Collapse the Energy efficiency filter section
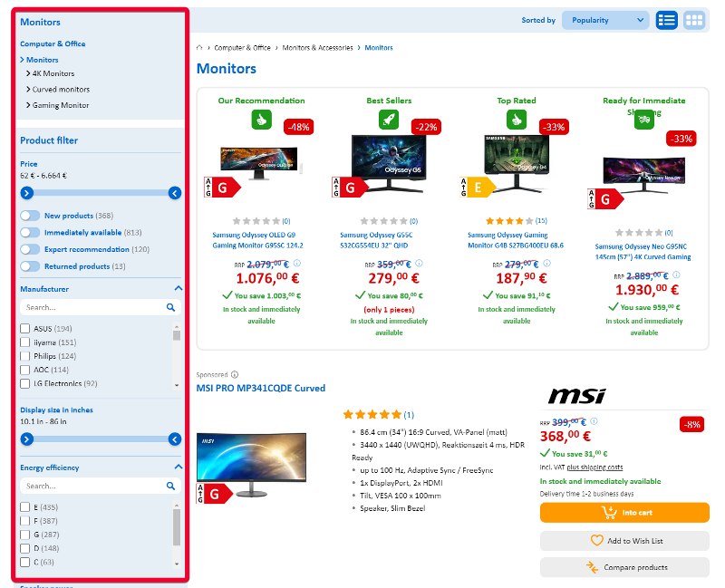This screenshot has height=588, width=725. (x=178, y=467)
